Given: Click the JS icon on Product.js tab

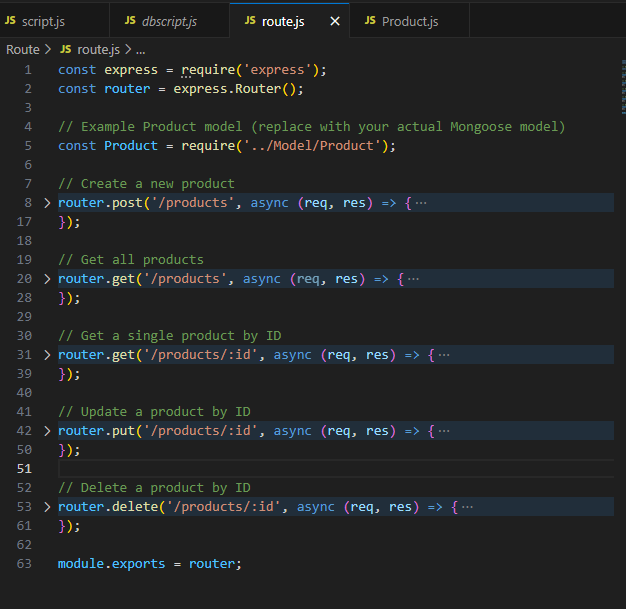Looking at the screenshot, I should [x=371, y=21].
